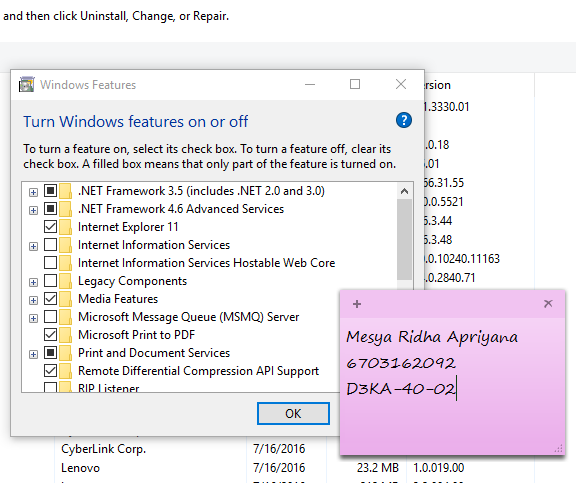576x483 pixels.
Task: Click folder icon beside Print and Document Services
Action: 65,353
